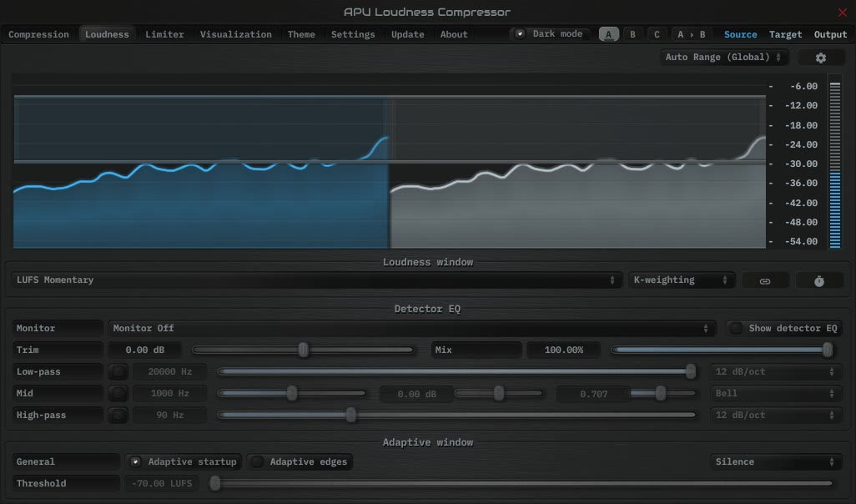The height and width of the screenshot is (504, 856).
Task: Open Silence adaptive window dropdown
Action: (775, 462)
